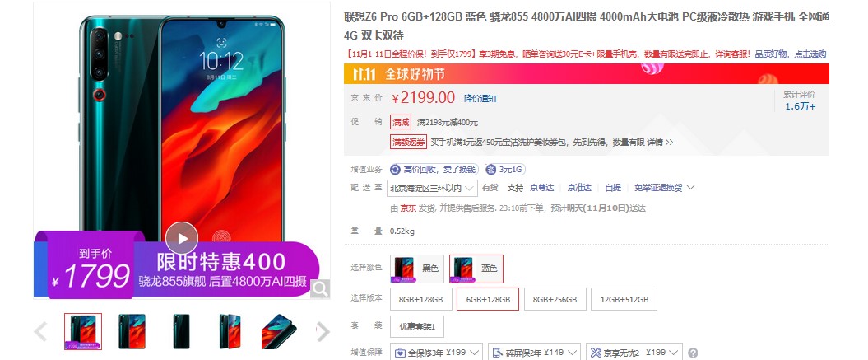
Task: Open delivery address dropdown 北京海淀区三环以内
Action: [x=432, y=188]
